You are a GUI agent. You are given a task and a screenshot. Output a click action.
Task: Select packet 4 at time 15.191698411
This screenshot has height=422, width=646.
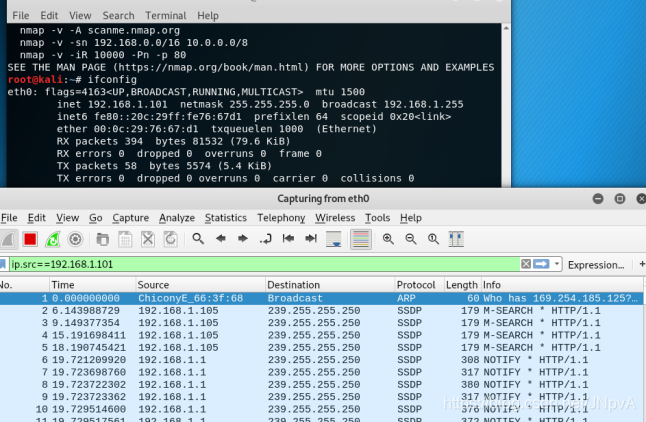321,335
